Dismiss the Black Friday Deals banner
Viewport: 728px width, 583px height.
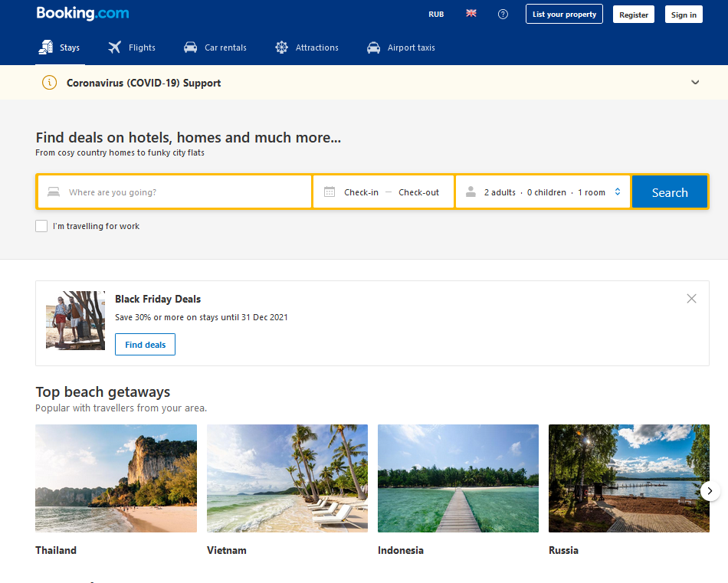point(691,299)
